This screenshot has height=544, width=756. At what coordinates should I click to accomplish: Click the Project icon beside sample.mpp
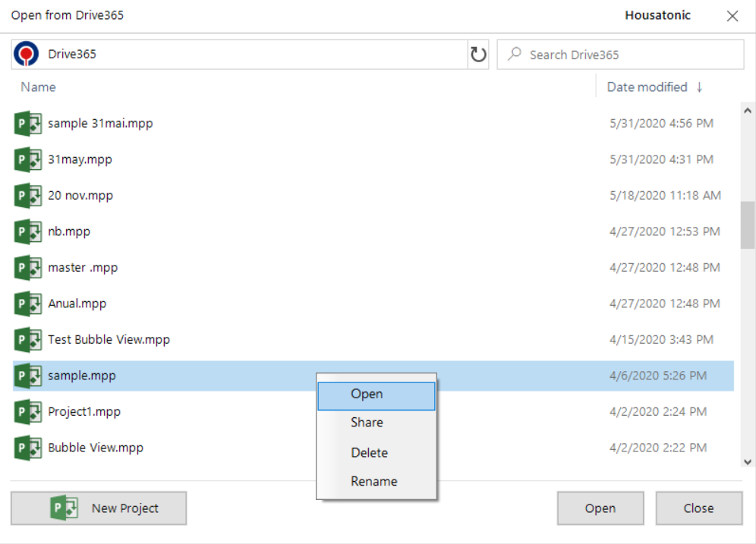point(27,376)
